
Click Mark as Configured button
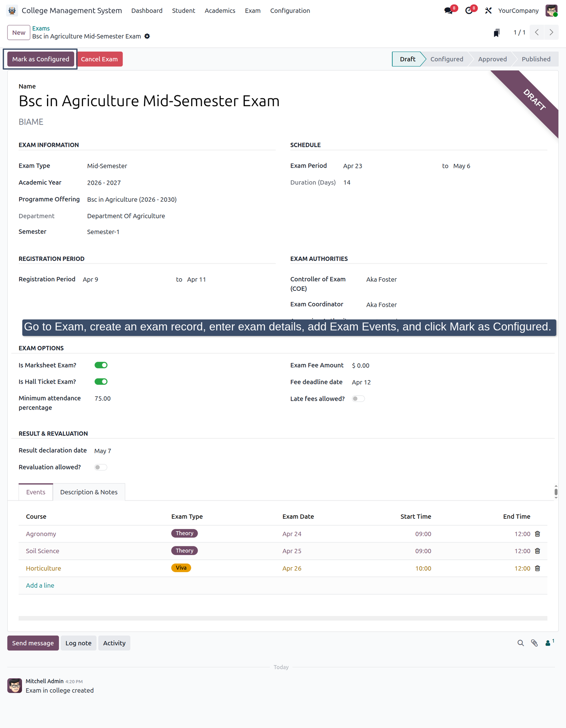click(41, 59)
